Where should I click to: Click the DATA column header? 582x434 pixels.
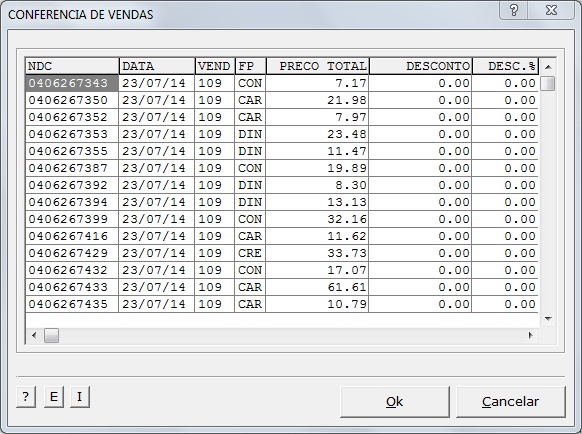tap(157, 66)
